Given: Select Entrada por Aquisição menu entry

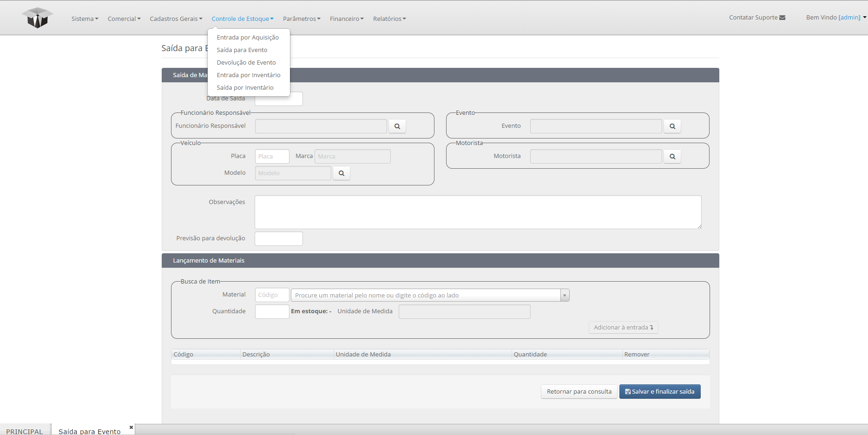Looking at the screenshot, I should [x=248, y=38].
